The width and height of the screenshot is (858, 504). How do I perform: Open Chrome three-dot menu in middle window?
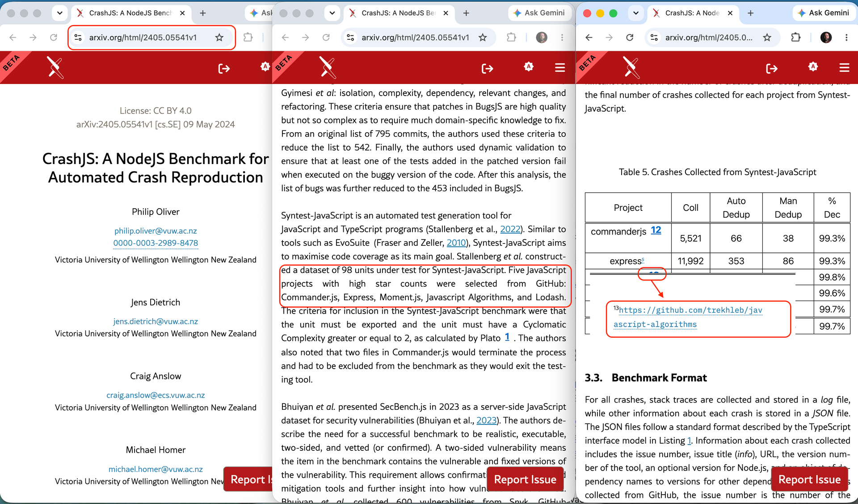point(562,38)
